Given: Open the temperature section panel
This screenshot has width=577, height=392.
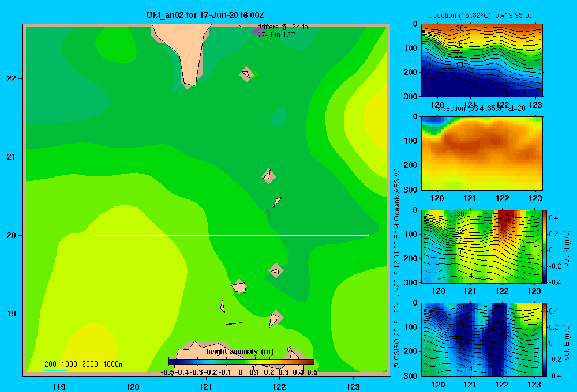Looking at the screenshot, I should 482,61.
